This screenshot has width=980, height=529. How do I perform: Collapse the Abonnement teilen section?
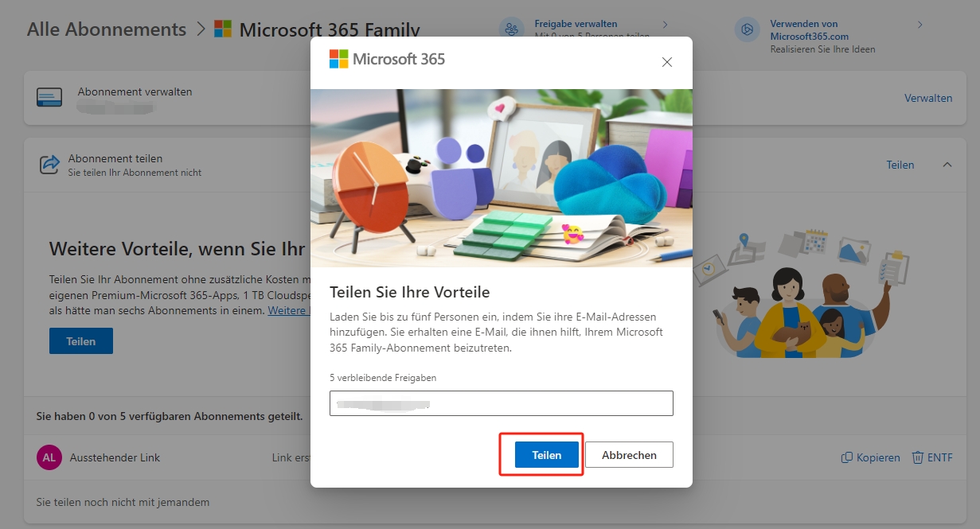pyautogui.click(x=947, y=165)
